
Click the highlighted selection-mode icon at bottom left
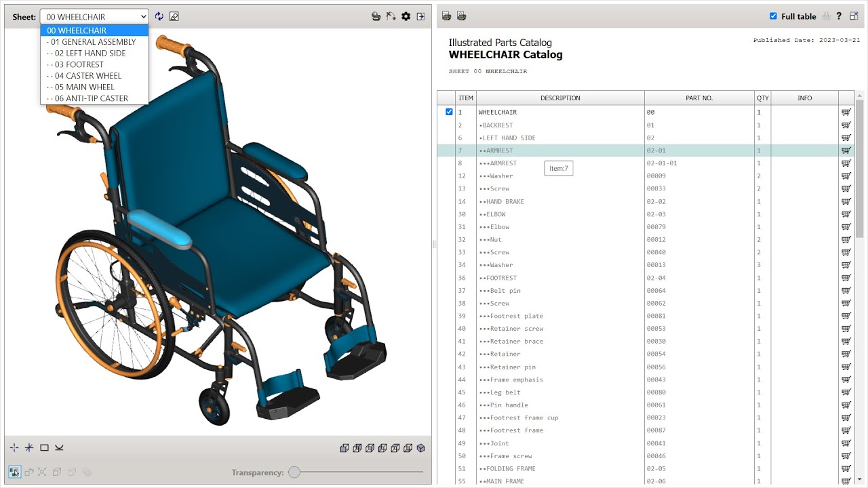14,472
